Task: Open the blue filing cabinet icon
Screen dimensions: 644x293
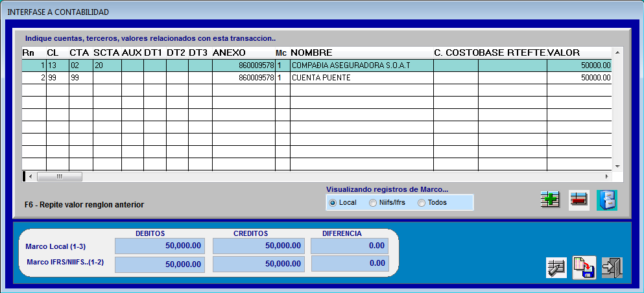Action: pyautogui.click(x=606, y=201)
